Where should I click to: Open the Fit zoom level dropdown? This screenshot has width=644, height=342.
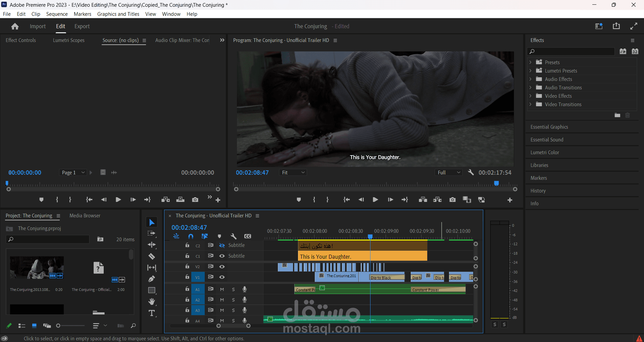293,172
